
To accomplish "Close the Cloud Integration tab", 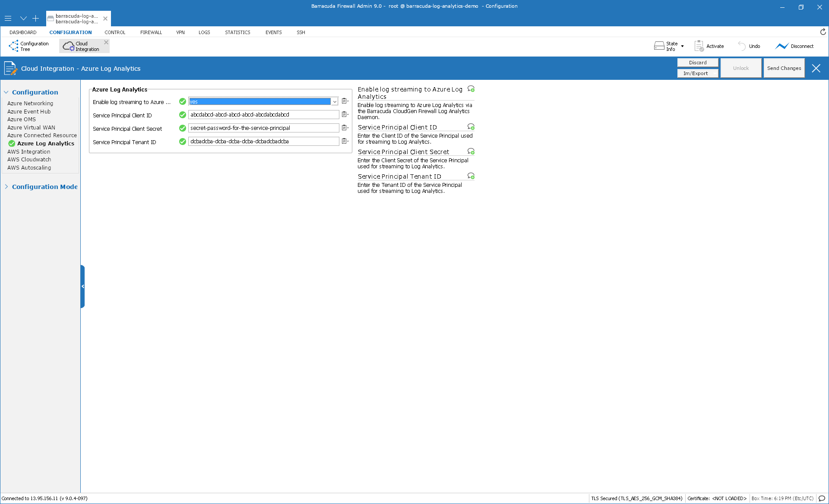I will coord(106,42).
